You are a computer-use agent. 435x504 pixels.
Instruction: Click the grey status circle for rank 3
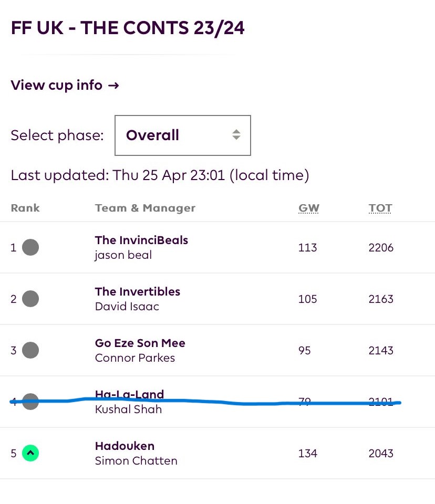[30, 350]
